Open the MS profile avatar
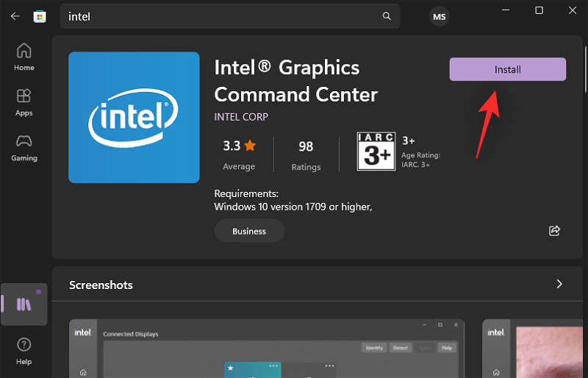The image size is (588, 378). pos(439,16)
